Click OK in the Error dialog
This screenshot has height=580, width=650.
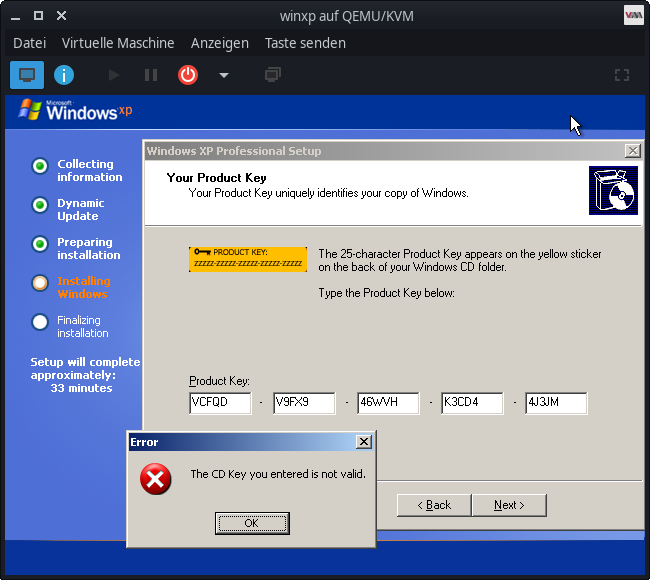pos(251,523)
